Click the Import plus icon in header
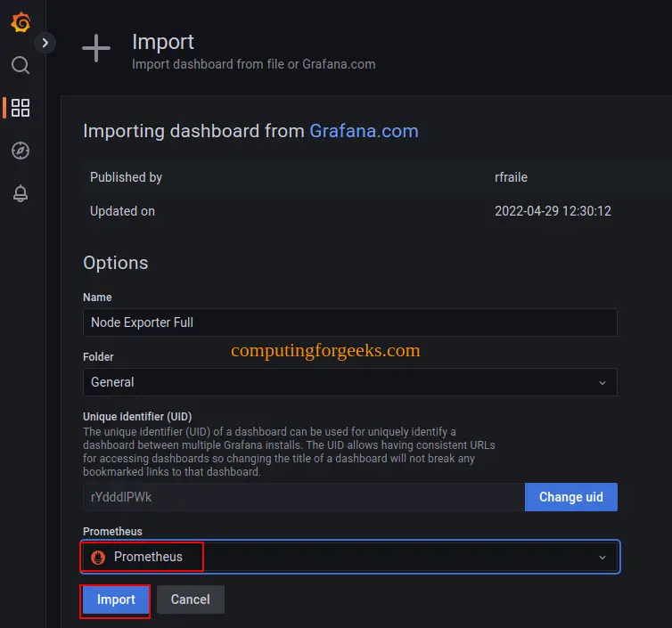This screenshot has width=672, height=628. 96,48
